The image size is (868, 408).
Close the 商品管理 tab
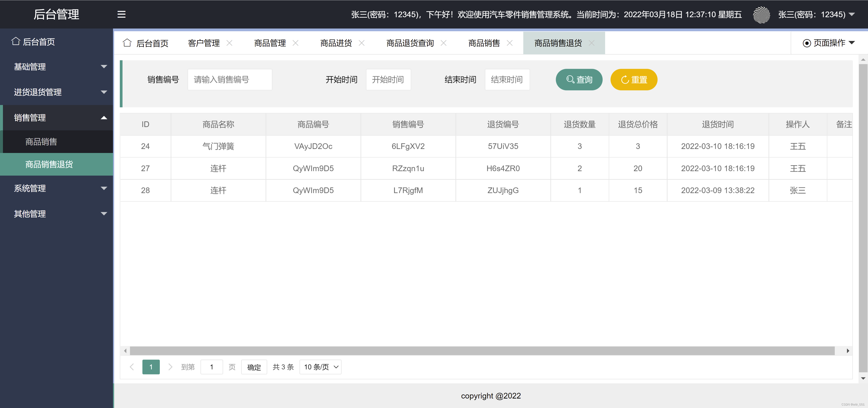coord(295,43)
